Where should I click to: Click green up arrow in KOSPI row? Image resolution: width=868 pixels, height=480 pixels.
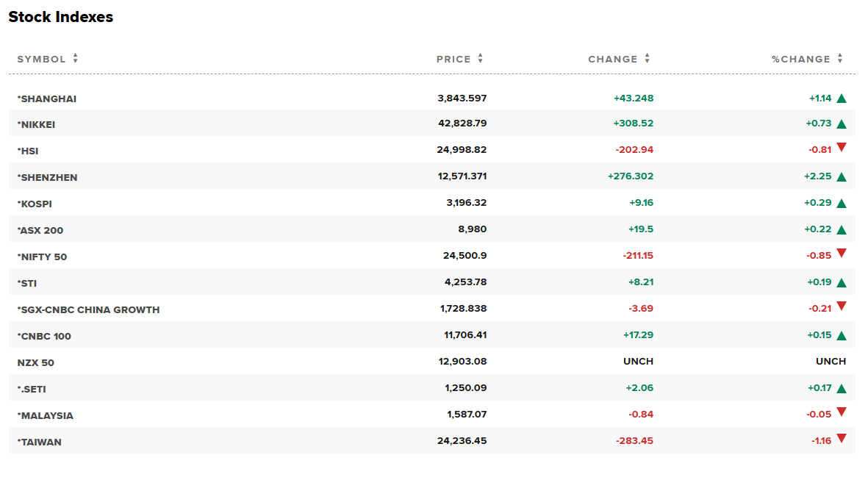(x=842, y=204)
